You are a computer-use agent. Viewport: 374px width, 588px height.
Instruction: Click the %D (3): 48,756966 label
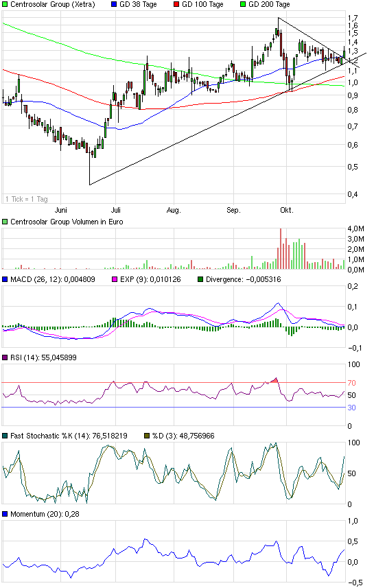pos(183,436)
